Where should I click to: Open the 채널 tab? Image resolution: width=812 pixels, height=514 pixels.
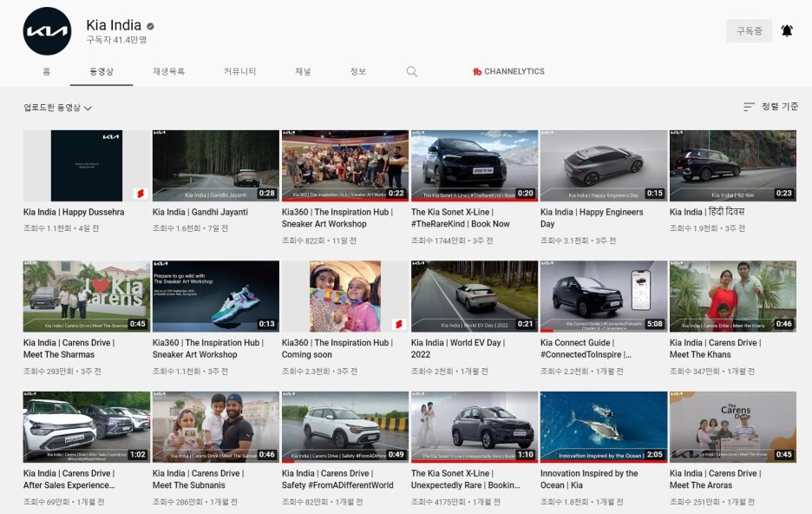(x=303, y=71)
